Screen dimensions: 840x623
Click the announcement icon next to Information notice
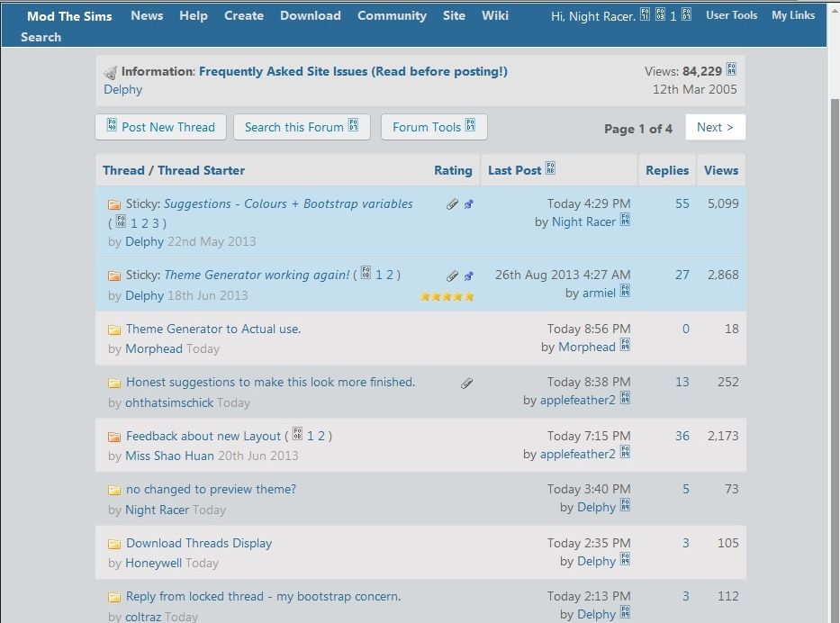(x=110, y=72)
